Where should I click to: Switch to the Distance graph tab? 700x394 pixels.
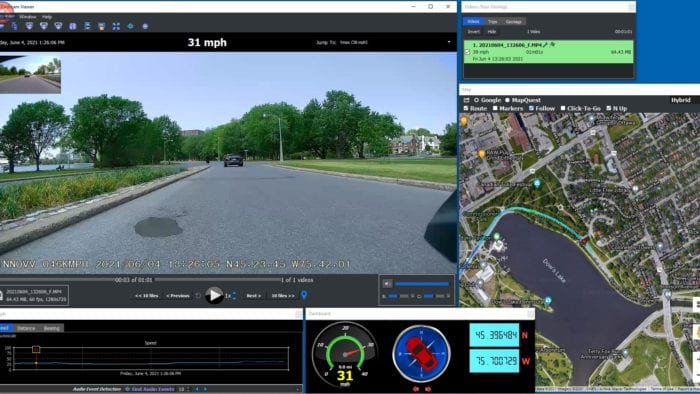26,328
